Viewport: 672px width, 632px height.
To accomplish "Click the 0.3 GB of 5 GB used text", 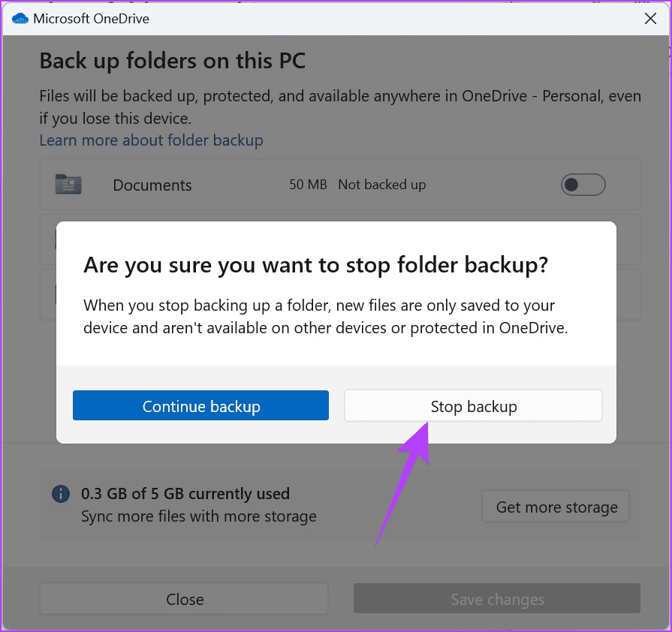I will click(185, 494).
